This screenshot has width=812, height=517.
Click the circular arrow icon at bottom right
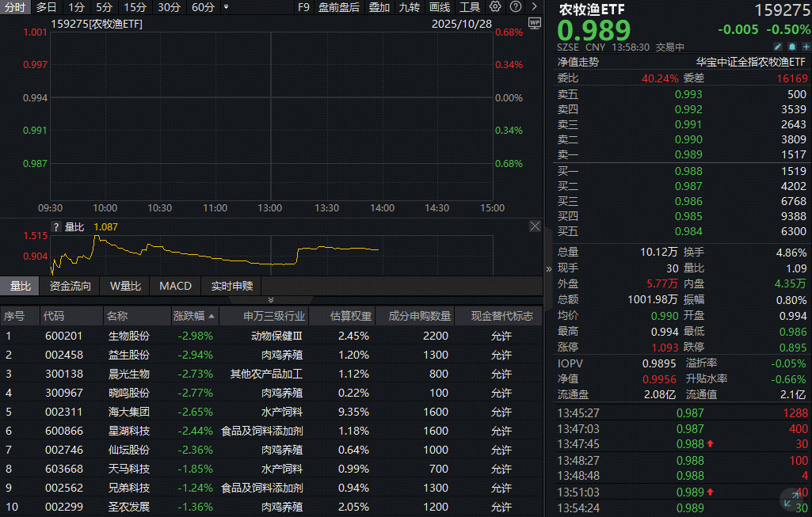click(790, 499)
